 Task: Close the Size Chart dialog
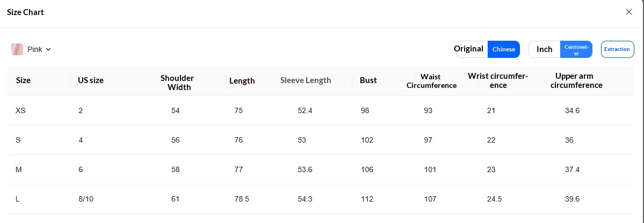(x=628, y=12)
